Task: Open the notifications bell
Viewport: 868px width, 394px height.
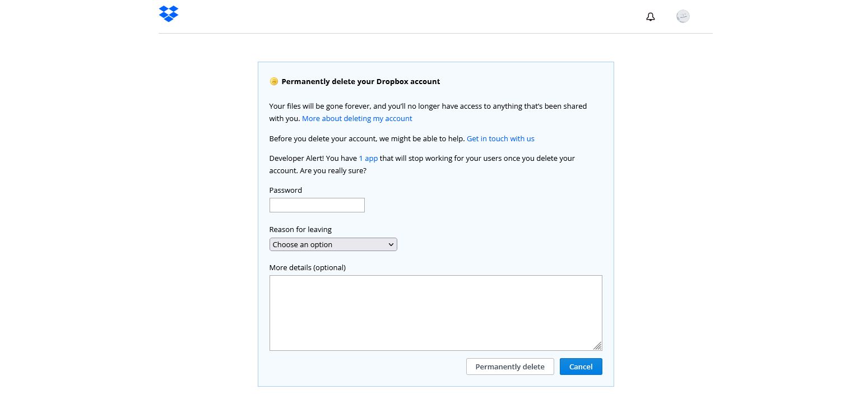Action: pos(650,16)
